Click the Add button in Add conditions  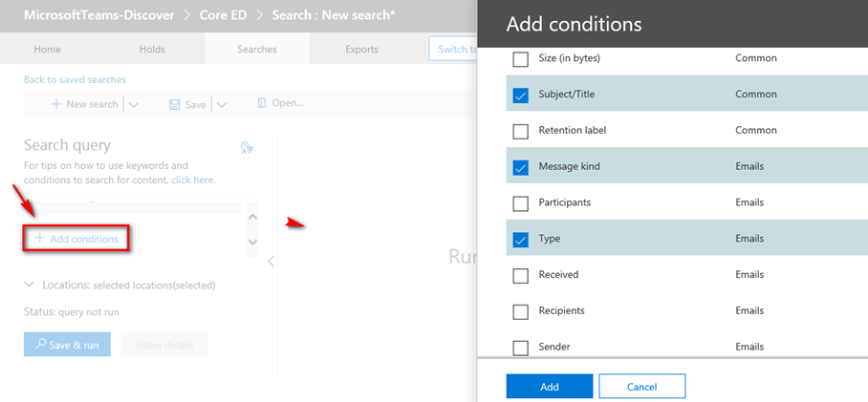point(549,387)
